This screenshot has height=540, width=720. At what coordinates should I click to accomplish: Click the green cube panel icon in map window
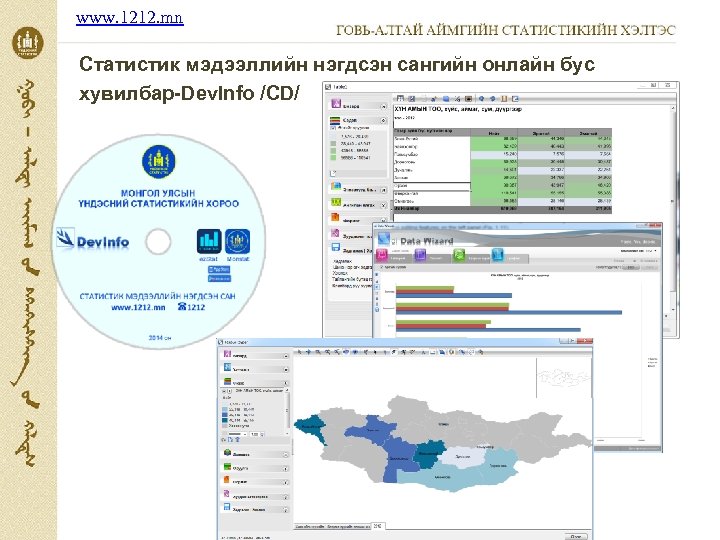coord(227,453)
